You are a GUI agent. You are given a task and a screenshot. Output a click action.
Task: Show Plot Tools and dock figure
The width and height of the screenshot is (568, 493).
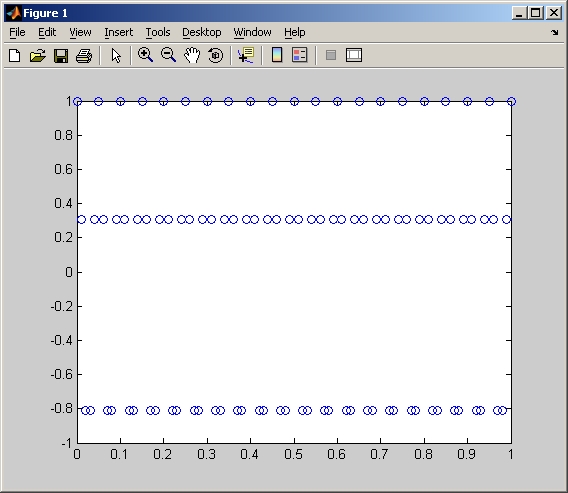click(x=354, y=55)
